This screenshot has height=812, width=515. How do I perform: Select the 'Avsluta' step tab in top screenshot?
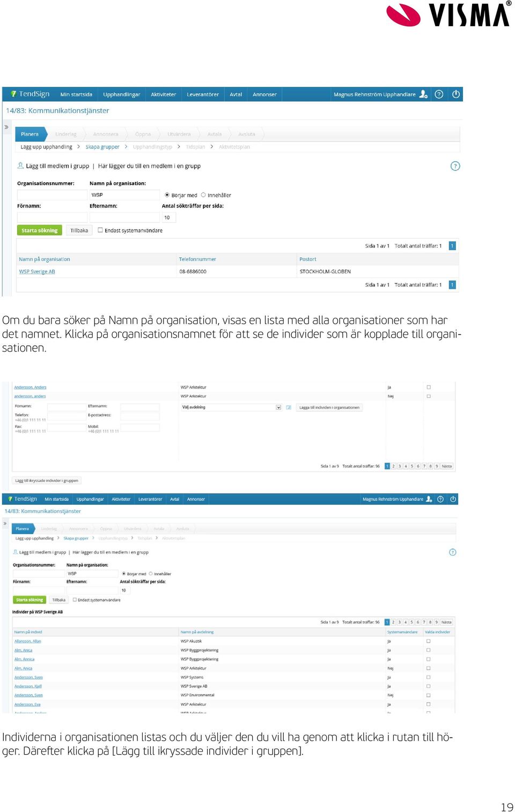[x=247, y=134]
